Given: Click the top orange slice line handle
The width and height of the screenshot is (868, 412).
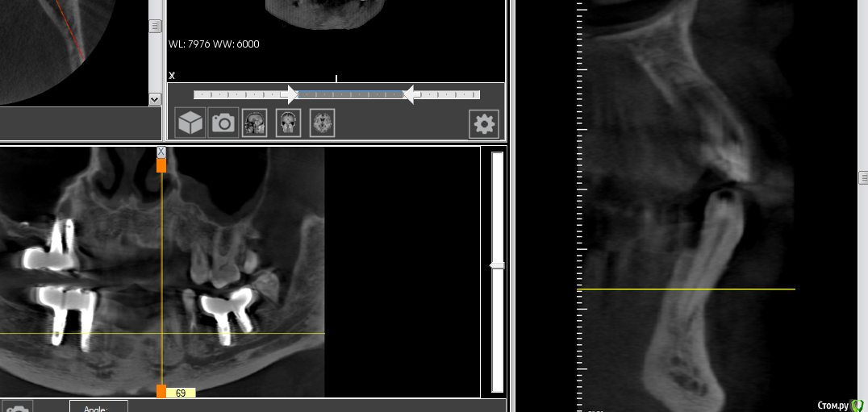Looking at the screenshot, I should (161, 165).
